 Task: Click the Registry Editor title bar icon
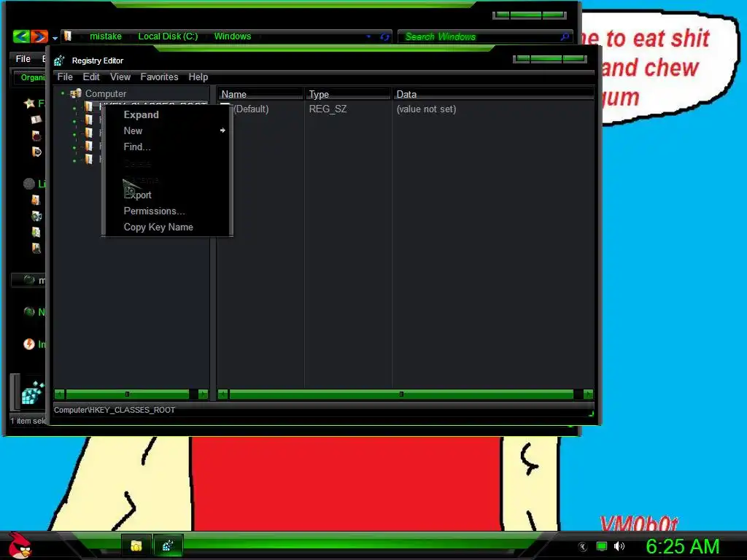tap(59, 61)
